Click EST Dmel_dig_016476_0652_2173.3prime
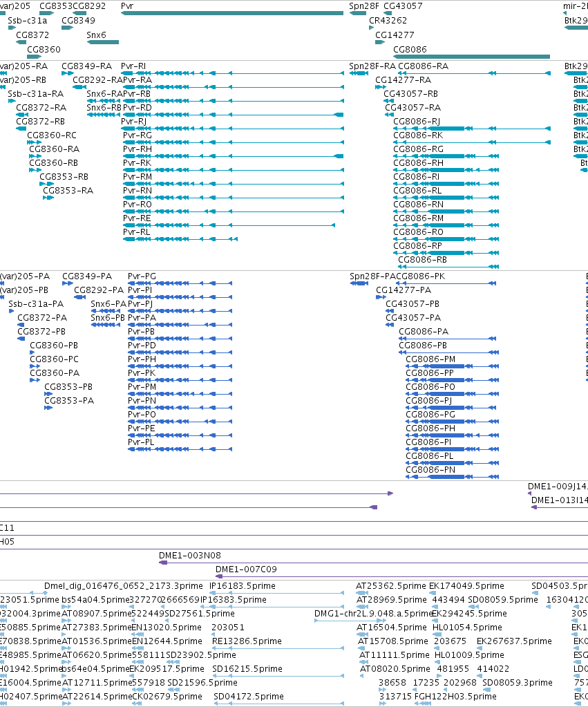 (x=124, y=586)
